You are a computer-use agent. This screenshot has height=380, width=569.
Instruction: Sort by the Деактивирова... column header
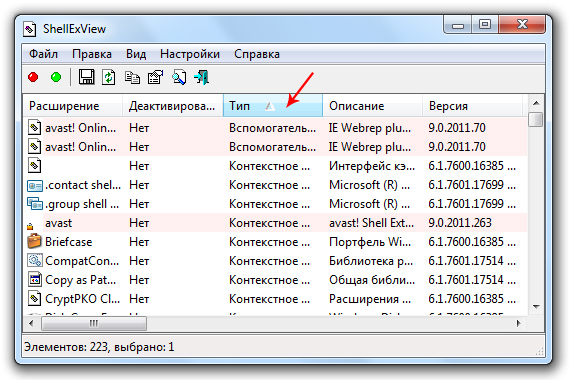tap(173, 106)
